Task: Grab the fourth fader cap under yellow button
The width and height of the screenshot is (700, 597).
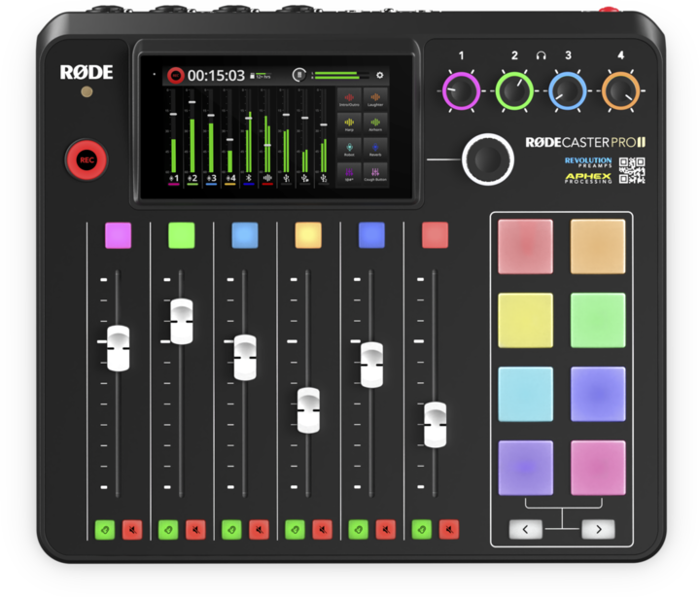Action: (x=308, y=410)
